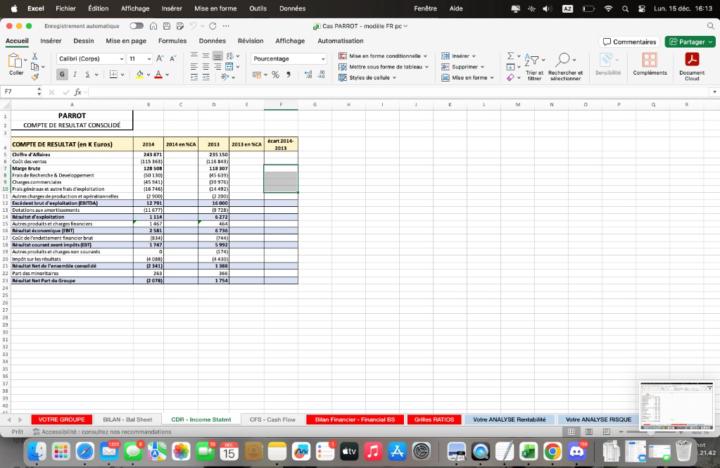720x468 pixels.
Task: Click the center horizontally icon
Action: click(206, 67)
